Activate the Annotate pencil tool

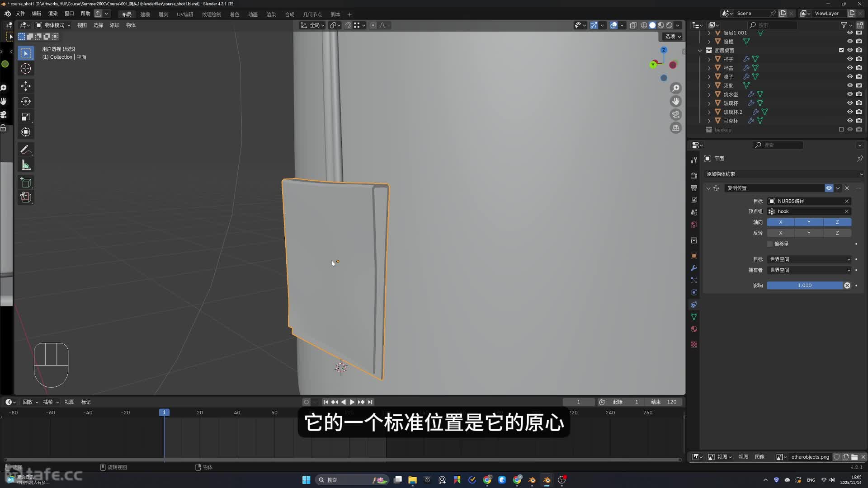click(x=26, y=150)
